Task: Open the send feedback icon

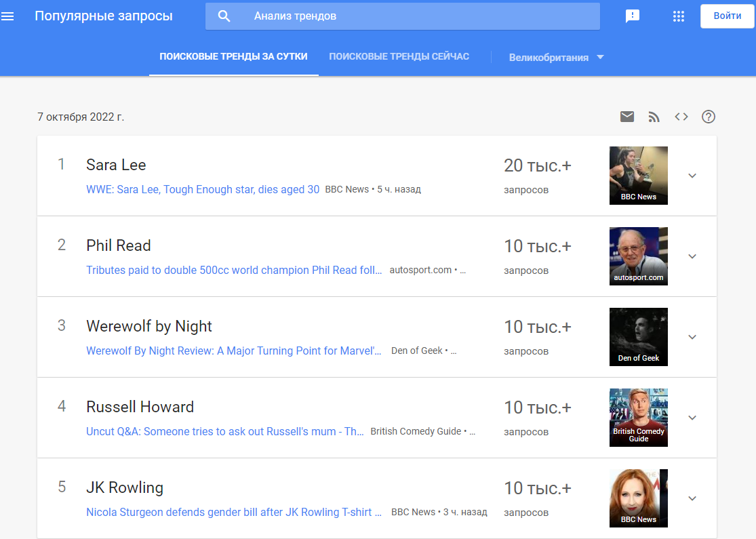Action: [632, 16]
